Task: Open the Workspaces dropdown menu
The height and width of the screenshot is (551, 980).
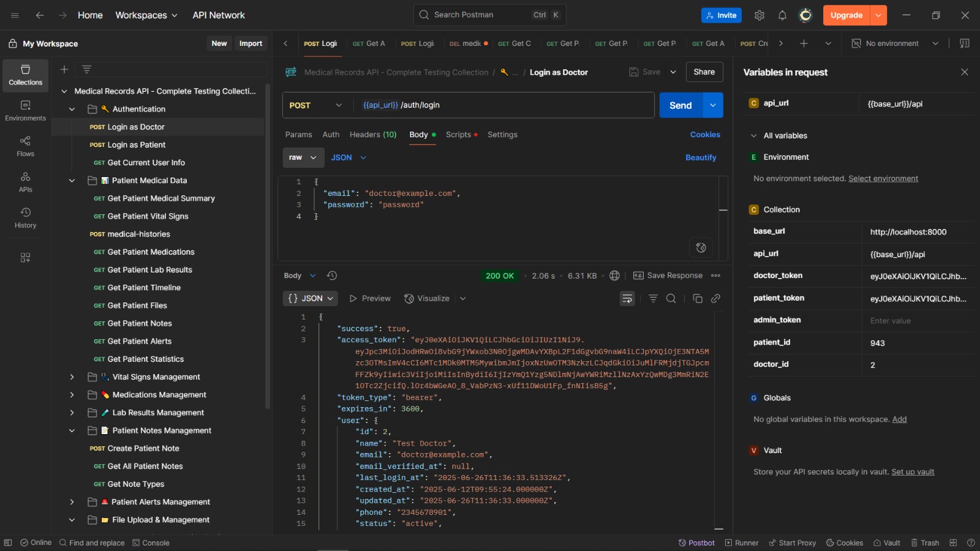Action: point(146,15)
